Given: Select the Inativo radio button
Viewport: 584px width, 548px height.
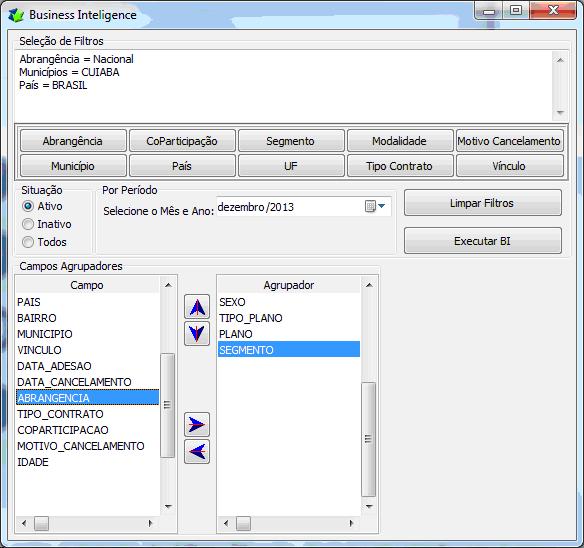Looking at the screenshot, I should [28, 224].
